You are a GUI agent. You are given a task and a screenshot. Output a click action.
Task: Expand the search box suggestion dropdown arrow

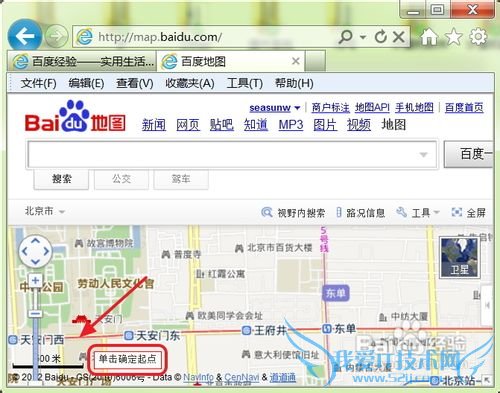[423, 155]
